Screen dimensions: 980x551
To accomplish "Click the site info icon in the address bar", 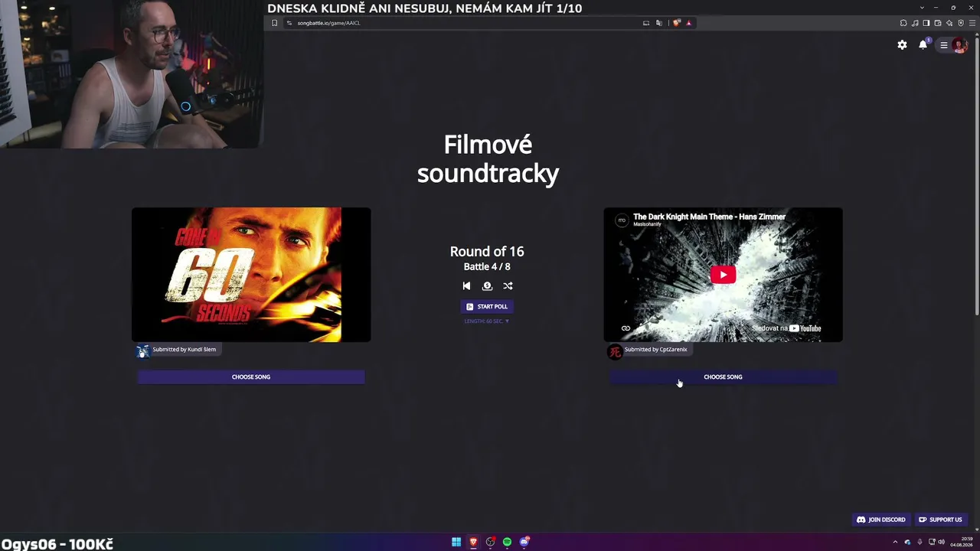I will (289, 23).
